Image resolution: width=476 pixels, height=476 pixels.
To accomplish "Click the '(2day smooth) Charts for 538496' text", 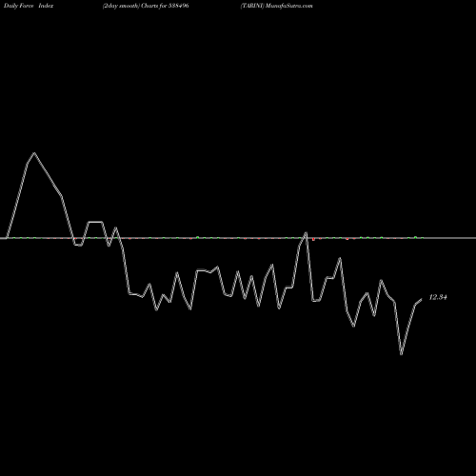I will (146, 6).
